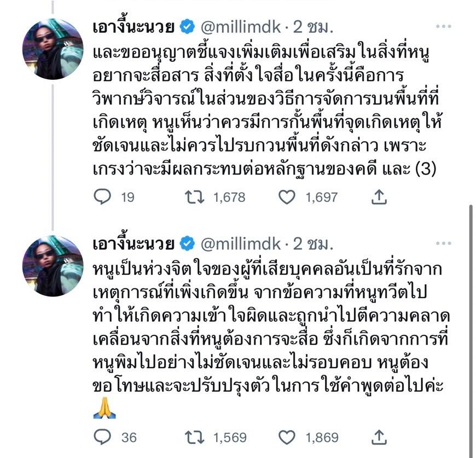Open the first tweet's profile picture

point(53,49)
